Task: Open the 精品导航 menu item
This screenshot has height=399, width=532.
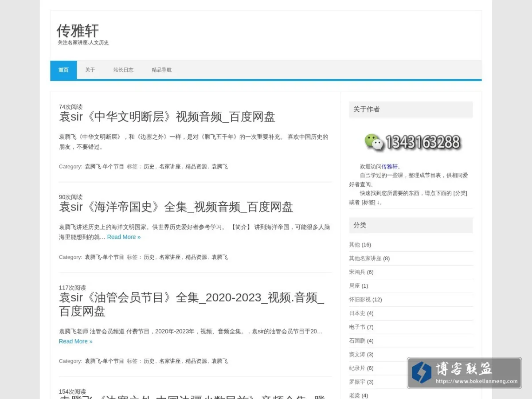Action: 161,70
